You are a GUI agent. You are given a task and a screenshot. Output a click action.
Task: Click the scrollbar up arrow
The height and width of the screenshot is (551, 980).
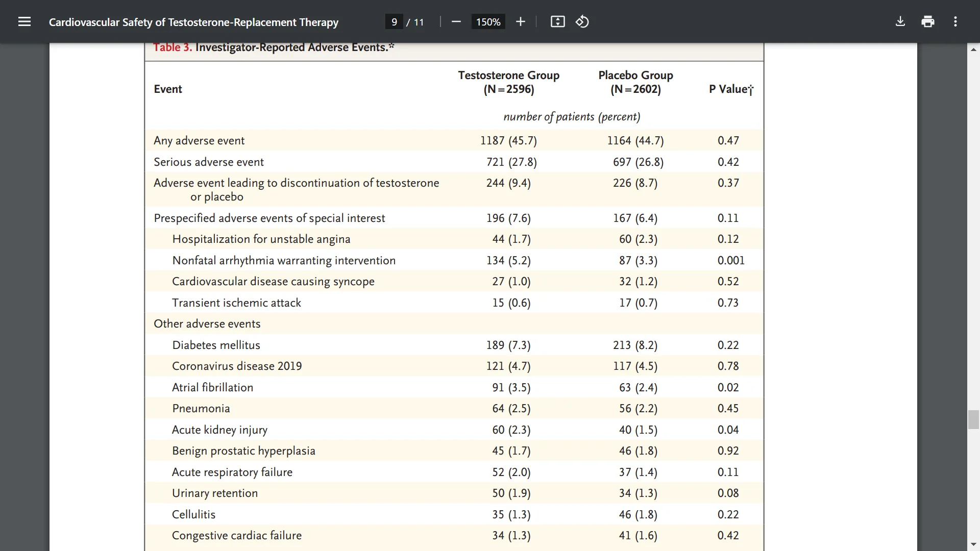(x=973, y=49)
